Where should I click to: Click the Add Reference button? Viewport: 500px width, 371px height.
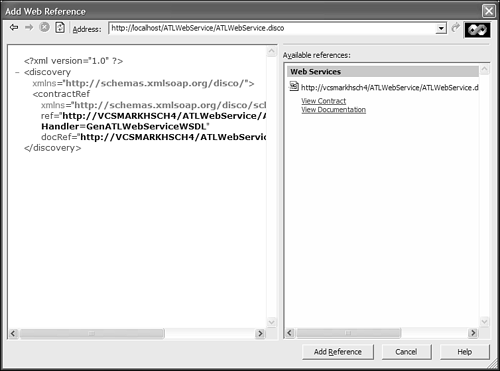tap(338, 352)
